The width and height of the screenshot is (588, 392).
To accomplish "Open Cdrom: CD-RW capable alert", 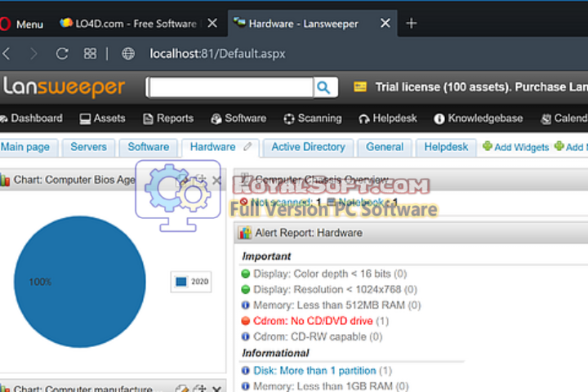I will click(x=318, y=336).
